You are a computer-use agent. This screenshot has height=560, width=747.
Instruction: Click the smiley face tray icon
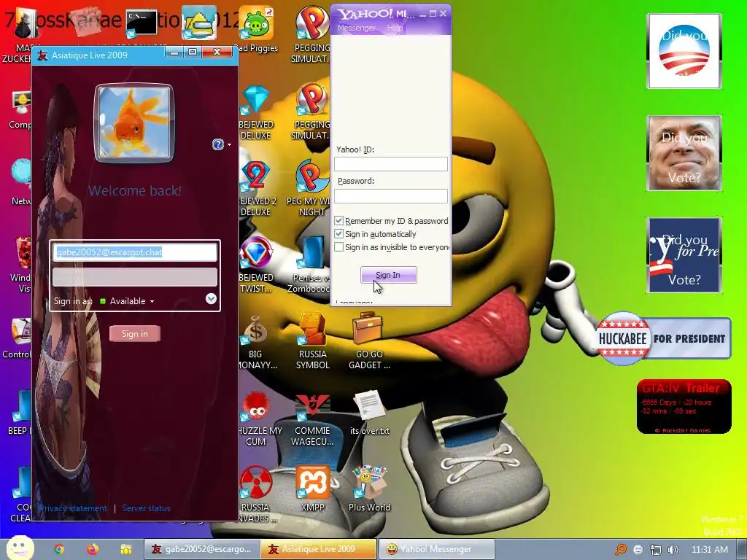pos(638,550)
